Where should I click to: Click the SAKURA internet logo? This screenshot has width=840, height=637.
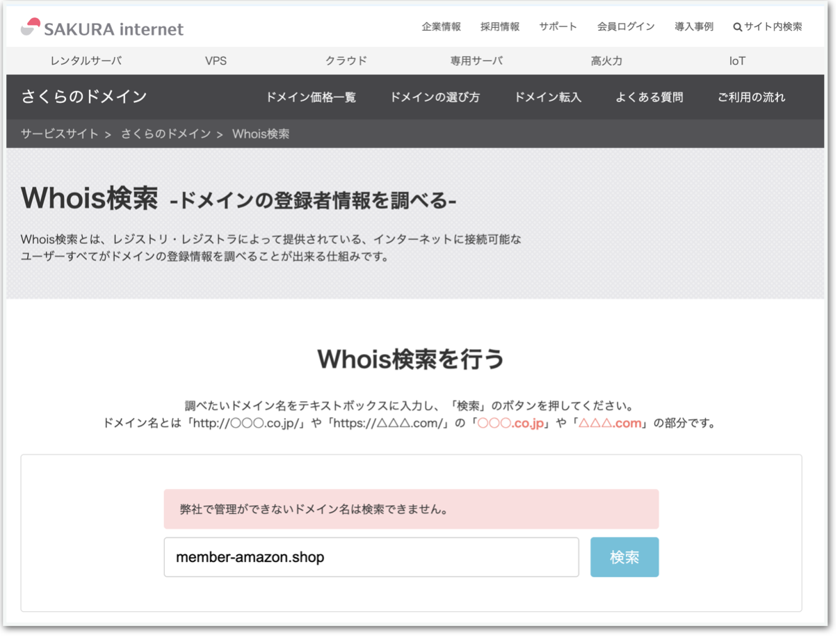click(x=102, y=28)
